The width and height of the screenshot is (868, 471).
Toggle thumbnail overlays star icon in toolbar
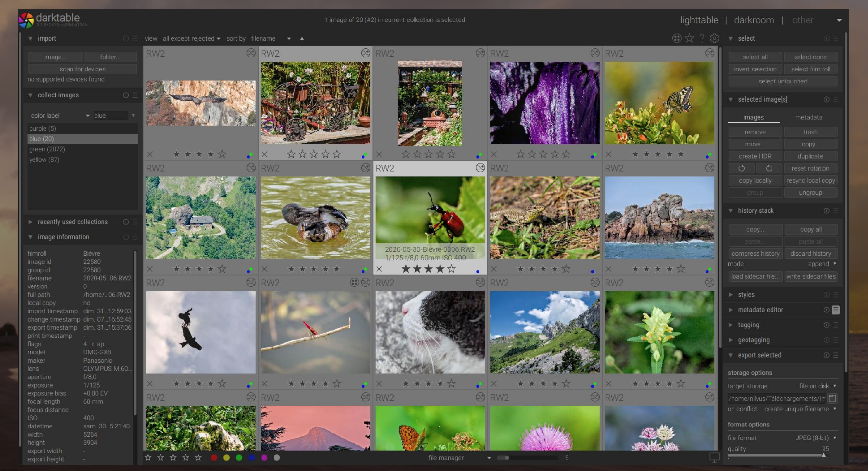pyautogui.click(x=689, y=38)
